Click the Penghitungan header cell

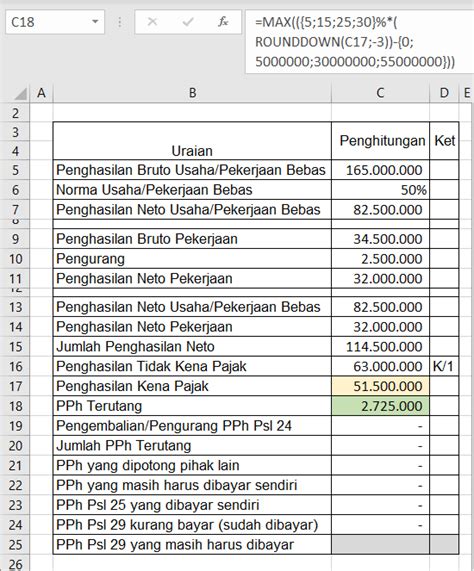(x=380, y=141)
